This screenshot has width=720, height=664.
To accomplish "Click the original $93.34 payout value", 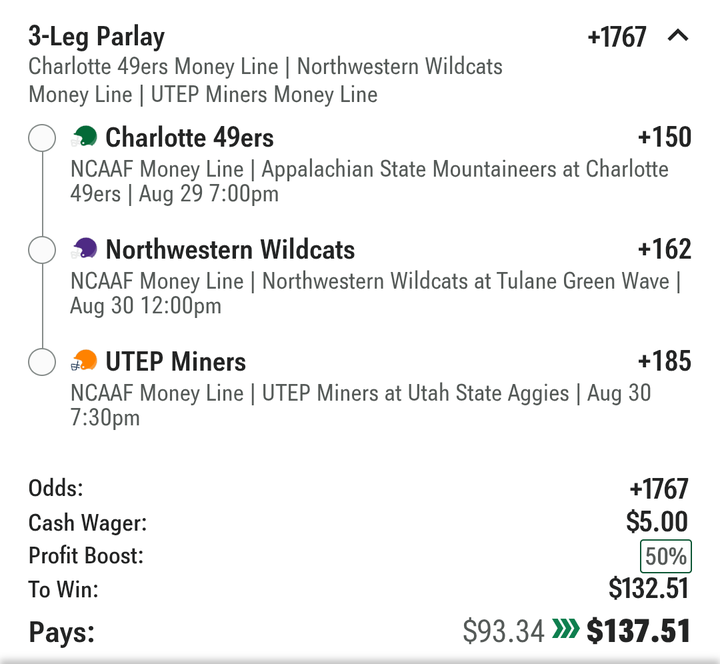I will click(x=503, y=631).
